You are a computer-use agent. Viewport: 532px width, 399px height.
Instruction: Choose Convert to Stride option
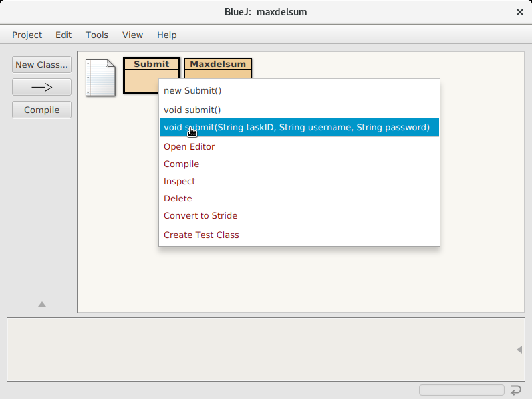click(299, 215)
